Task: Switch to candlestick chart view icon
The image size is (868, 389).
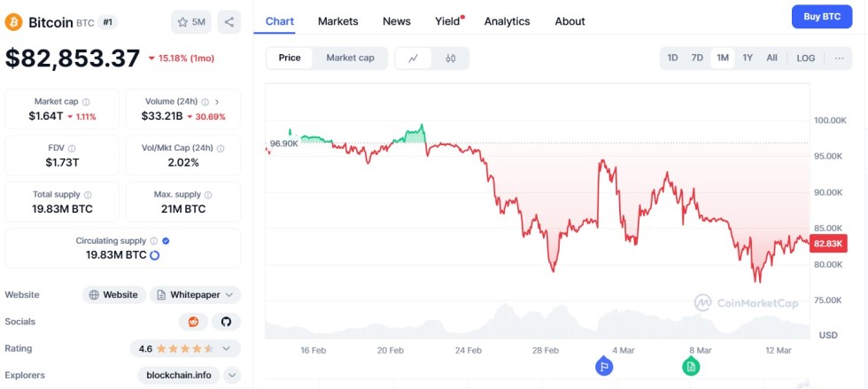Action: tap(450, 58)
